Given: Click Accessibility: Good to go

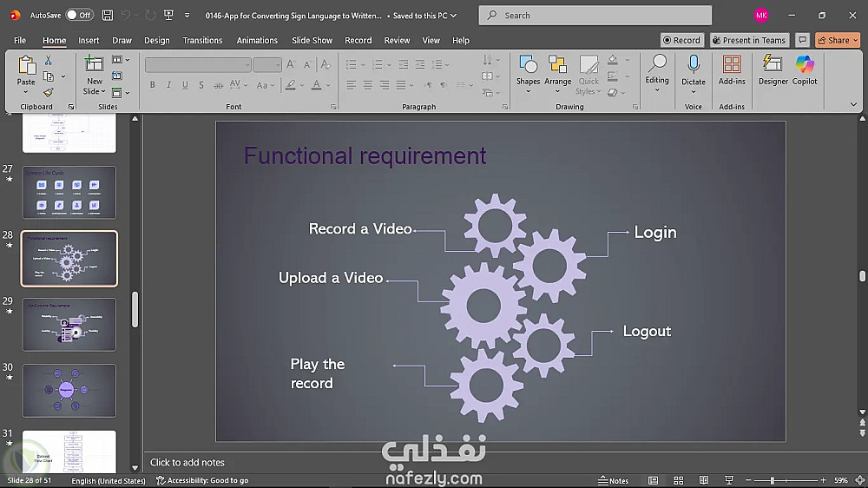Looking at the screenshot, I should click(x=202, y=480).
